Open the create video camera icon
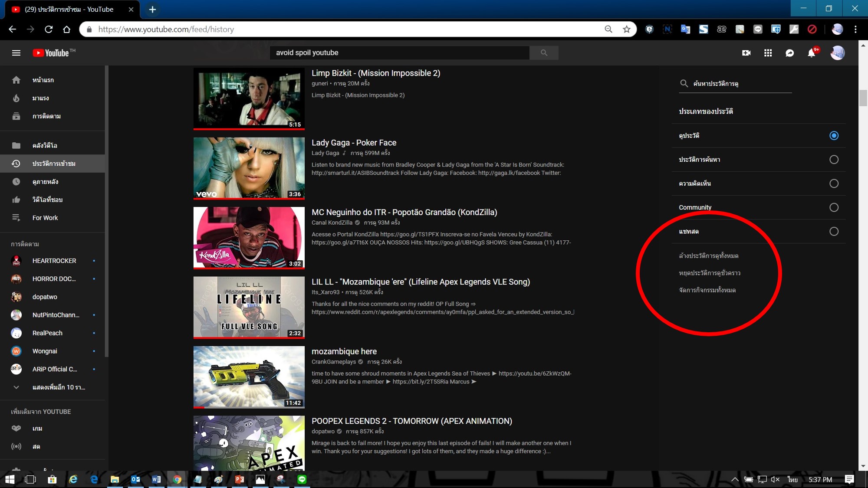Screen dimensions: 868x488 point(746,53)
